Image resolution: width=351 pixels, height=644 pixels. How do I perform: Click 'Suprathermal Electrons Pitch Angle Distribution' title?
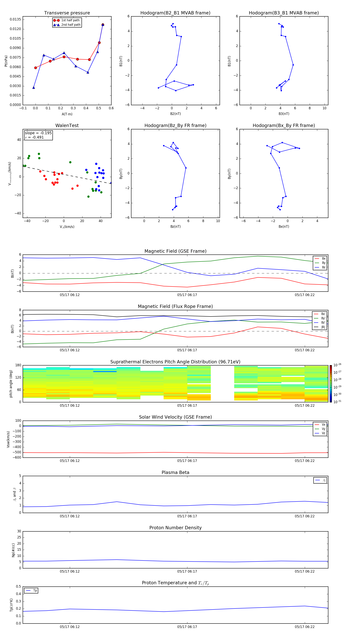point(175,362)
